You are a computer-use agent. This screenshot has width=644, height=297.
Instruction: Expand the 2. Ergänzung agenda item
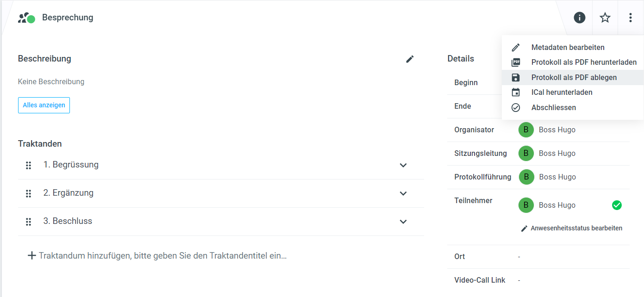point(403,193)
